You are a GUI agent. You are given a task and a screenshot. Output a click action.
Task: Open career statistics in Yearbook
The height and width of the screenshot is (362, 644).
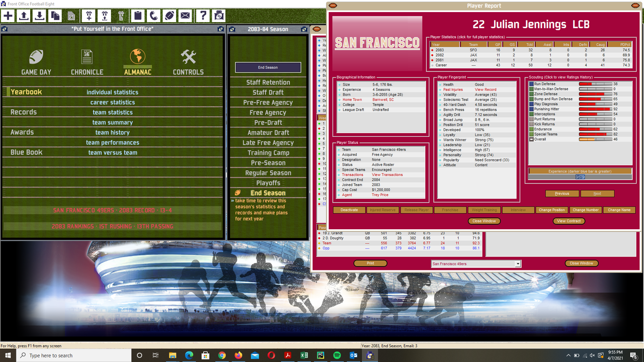(x=113, y=102)
